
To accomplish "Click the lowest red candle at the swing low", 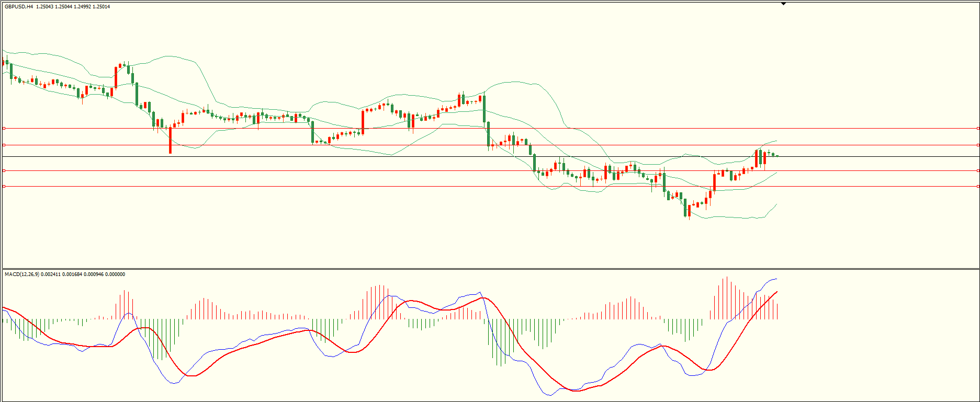I will [689, 211].
